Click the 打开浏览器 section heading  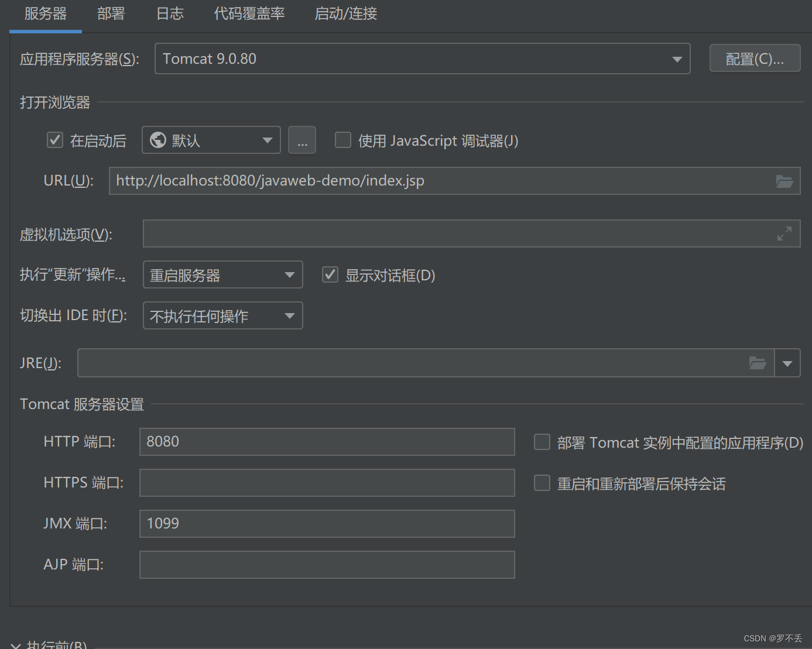click(x=55, y=102)
